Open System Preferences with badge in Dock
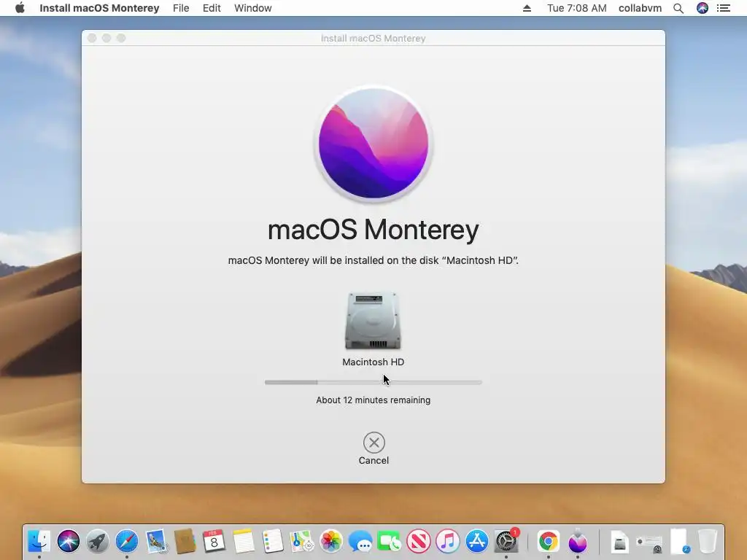The width and height of the screenshot is (747, 560). click(x=506, y=541)
